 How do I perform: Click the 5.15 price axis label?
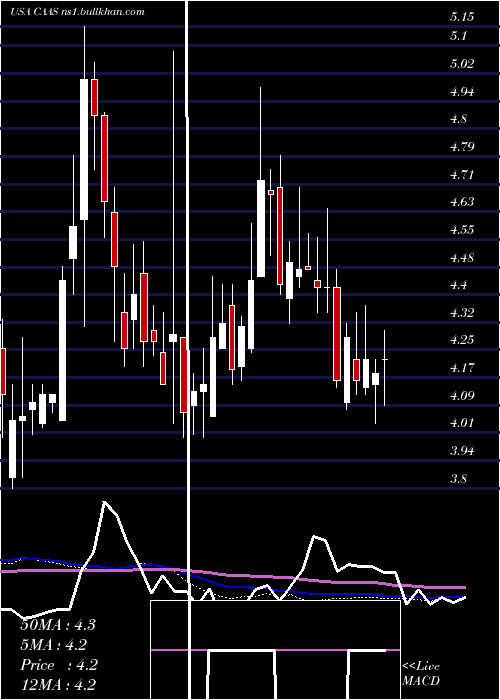pos(462,17)
